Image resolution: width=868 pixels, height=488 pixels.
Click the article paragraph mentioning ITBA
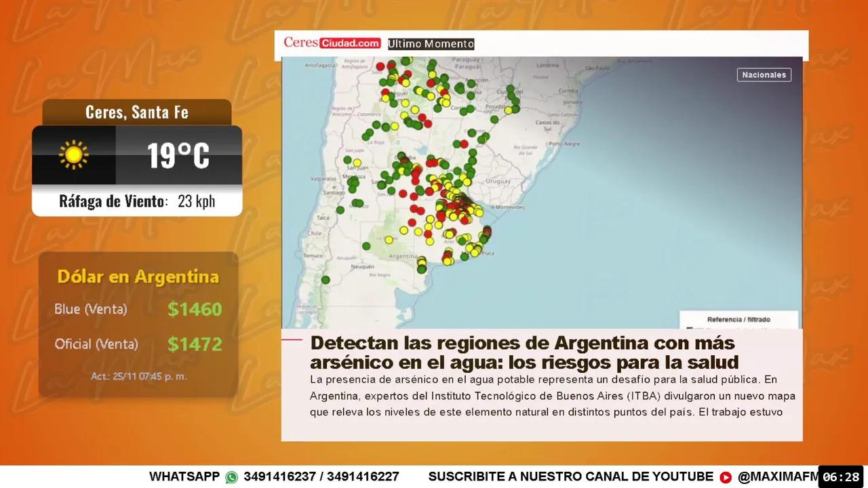click(553, 395)
